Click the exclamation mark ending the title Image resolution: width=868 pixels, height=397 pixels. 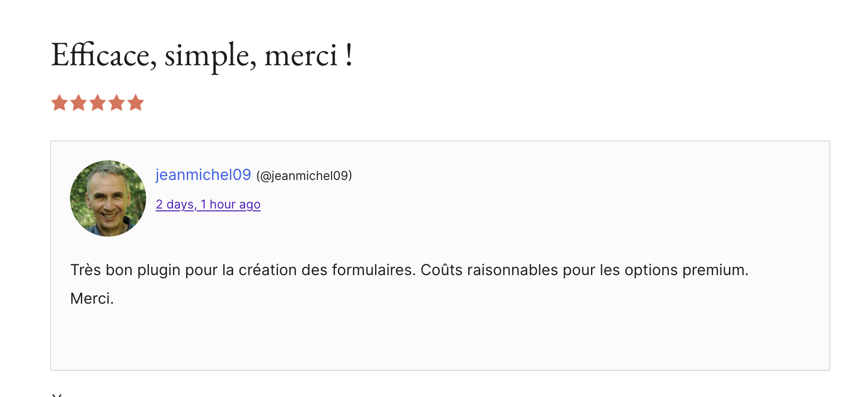349,55
